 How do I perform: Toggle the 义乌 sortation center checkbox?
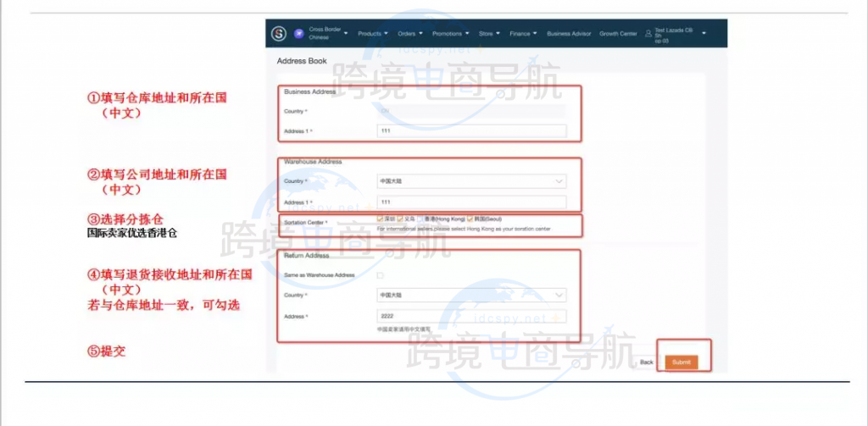(400, 219)
